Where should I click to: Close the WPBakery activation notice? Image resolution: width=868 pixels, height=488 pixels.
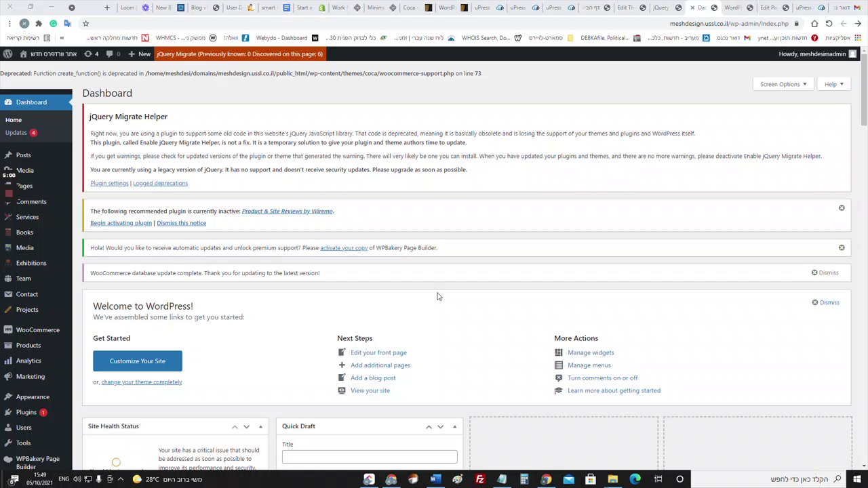point(842,247)
